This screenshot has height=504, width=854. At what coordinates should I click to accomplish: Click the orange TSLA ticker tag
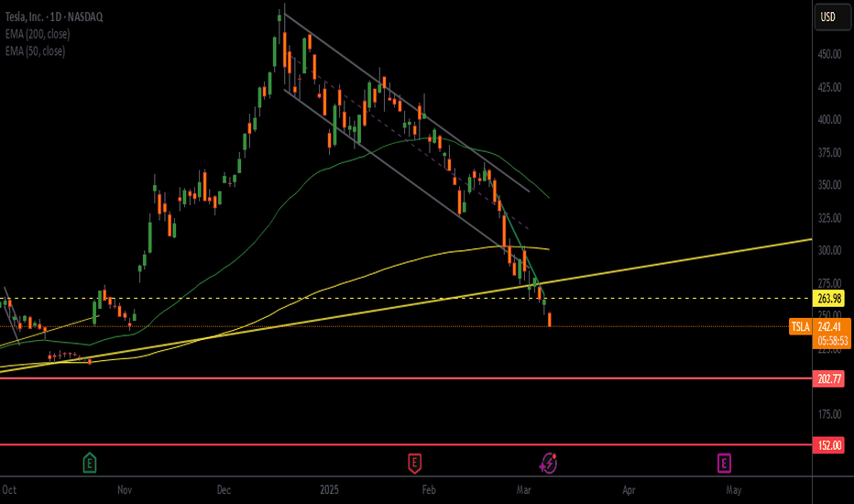(x=800, y=326)
